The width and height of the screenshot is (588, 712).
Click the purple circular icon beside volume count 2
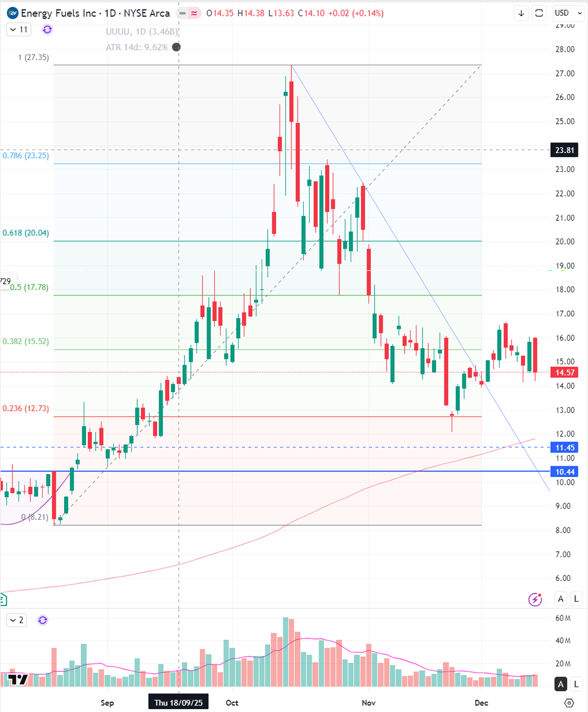(42, 620)
